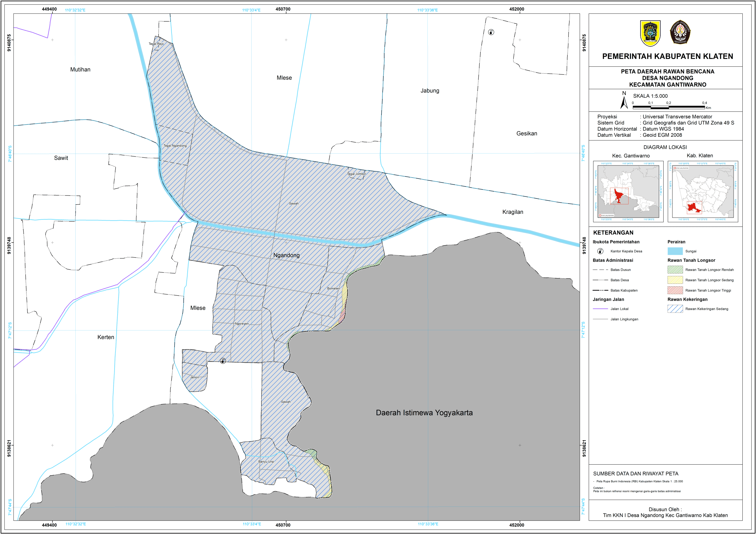
Task: Click the red Rawan Tanah Longsor Tinggi swatch
Action: [675, 290]
